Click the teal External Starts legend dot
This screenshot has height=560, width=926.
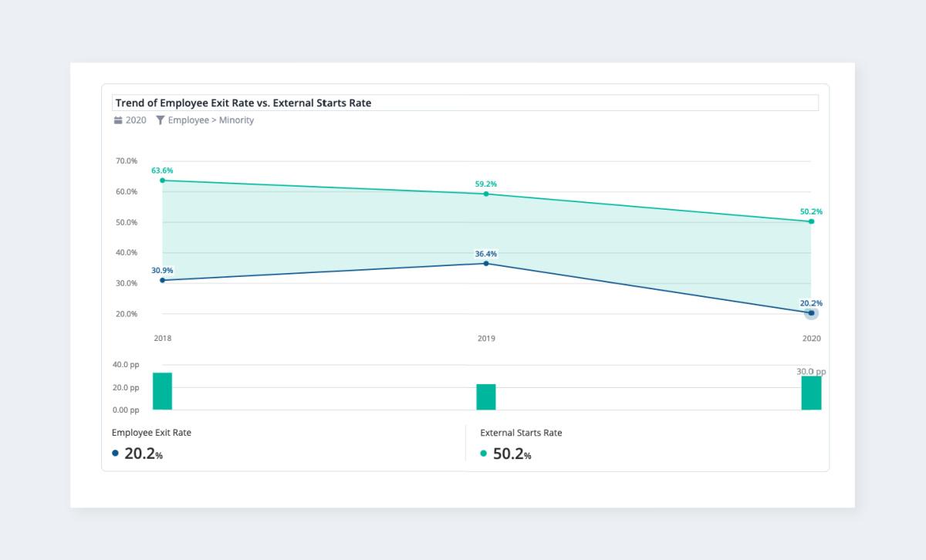click(x=484, y=454)
